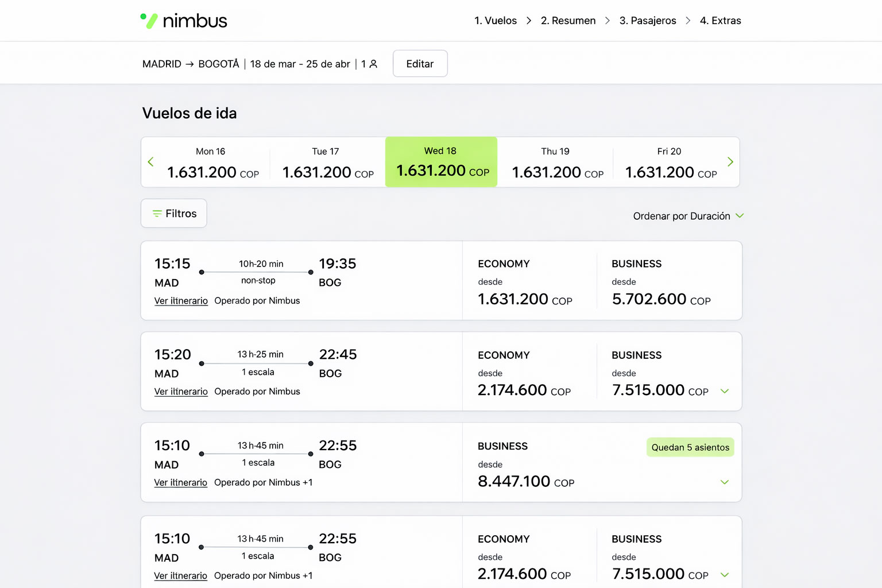Open Ver itinerario for the non-stop flight
Screen dimensions: 882x588
point(181,301)
